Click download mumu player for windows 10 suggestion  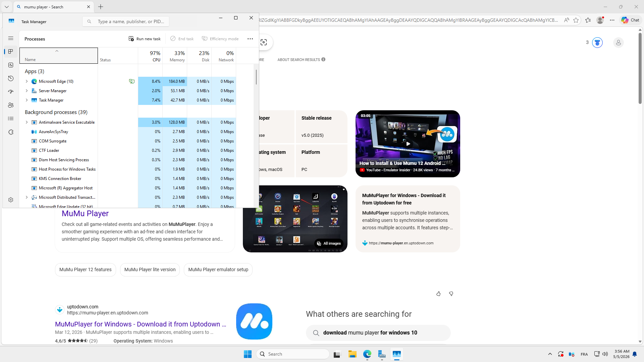click(x=378, y=333)
